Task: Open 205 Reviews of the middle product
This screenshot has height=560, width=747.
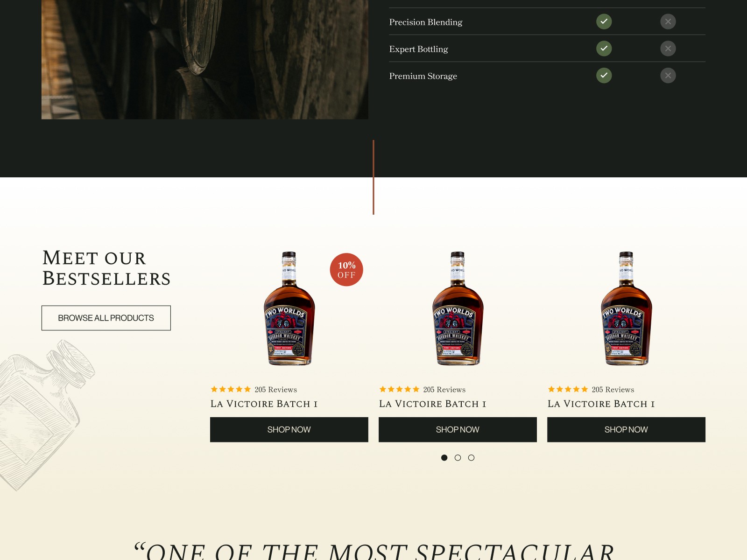Action: (x=444, y=389)
